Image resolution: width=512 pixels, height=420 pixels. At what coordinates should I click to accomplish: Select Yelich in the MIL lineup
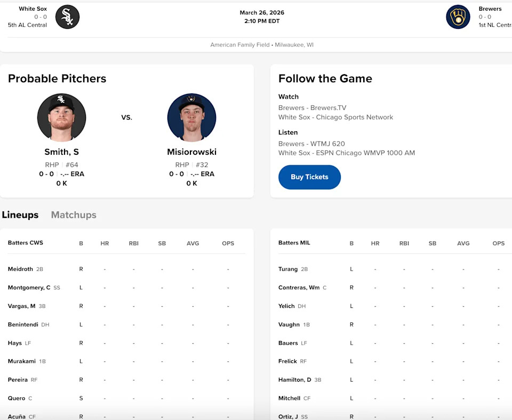pos(286,306)
